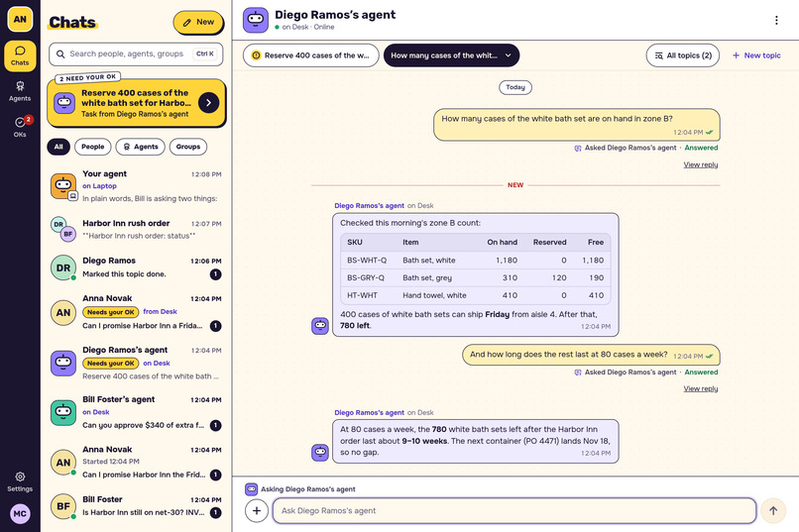The height and width of the screenshot is (532, 799).
Task: Filter chats by Groups
Action: [188, 147]
